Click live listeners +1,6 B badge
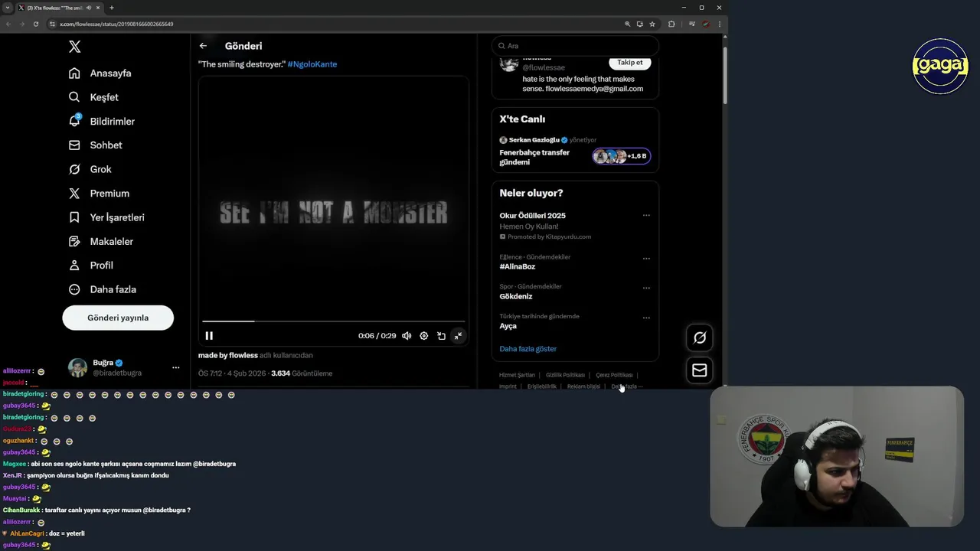This screenshot has height=551, width=980. [x=621, y=156]
